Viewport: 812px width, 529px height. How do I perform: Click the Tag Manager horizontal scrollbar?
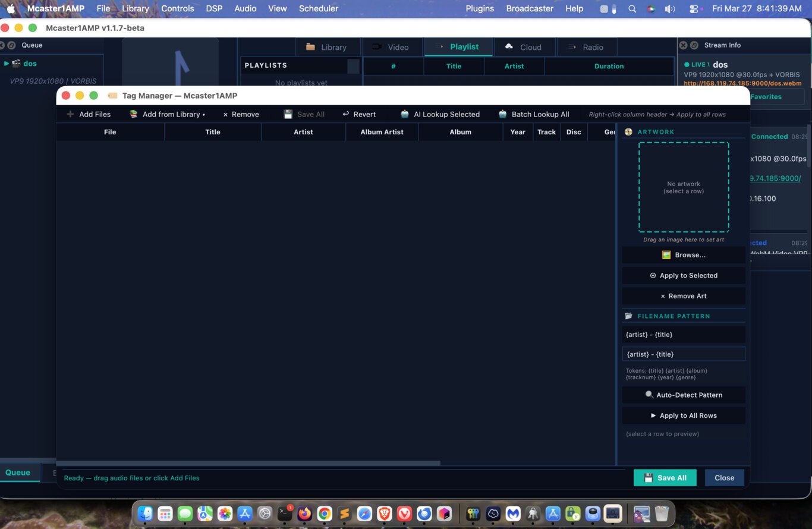click(248, 463)
